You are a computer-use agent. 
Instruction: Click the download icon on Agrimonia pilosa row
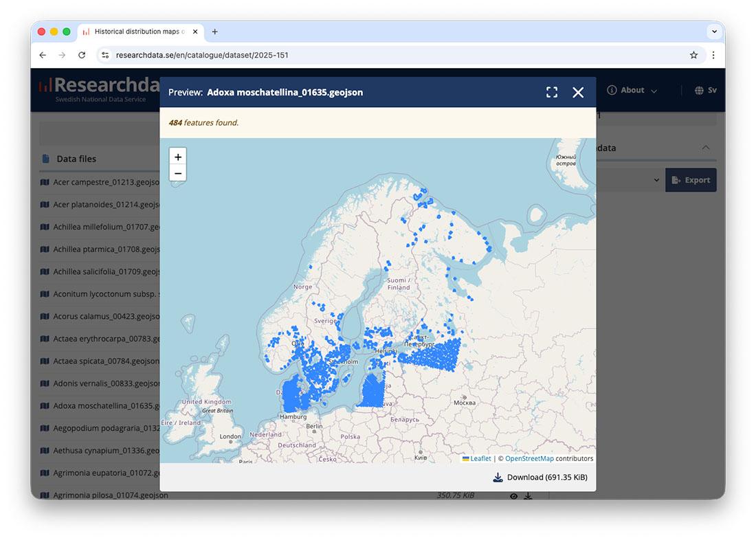529,495
